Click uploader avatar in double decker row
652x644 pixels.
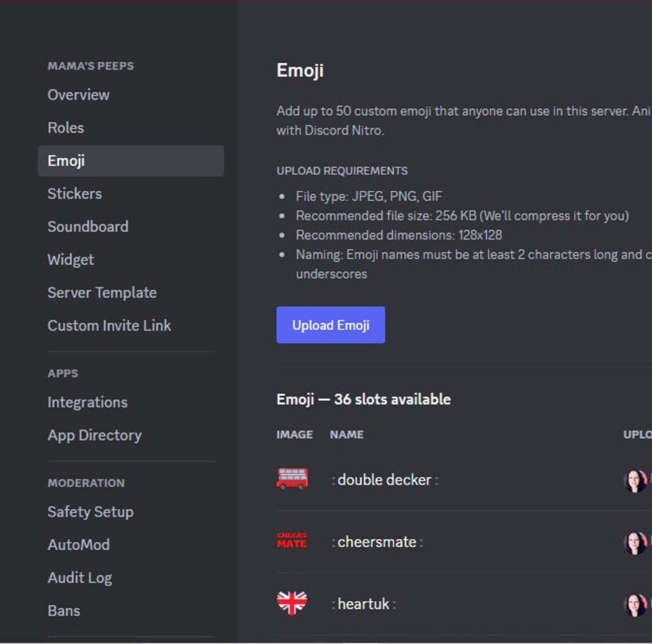click(635, 481)
